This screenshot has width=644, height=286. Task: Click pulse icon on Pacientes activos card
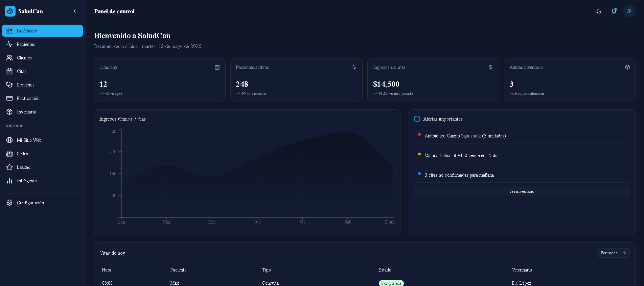[354, 67]
